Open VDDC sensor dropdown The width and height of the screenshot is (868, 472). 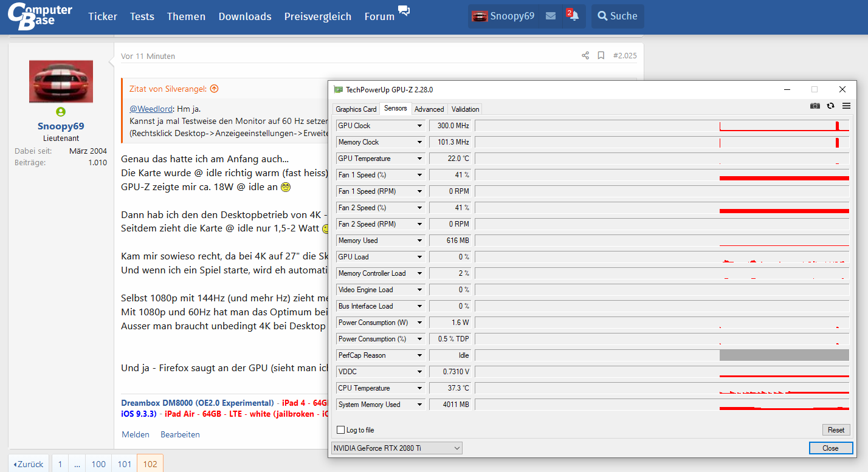click(x=419, y=372)
